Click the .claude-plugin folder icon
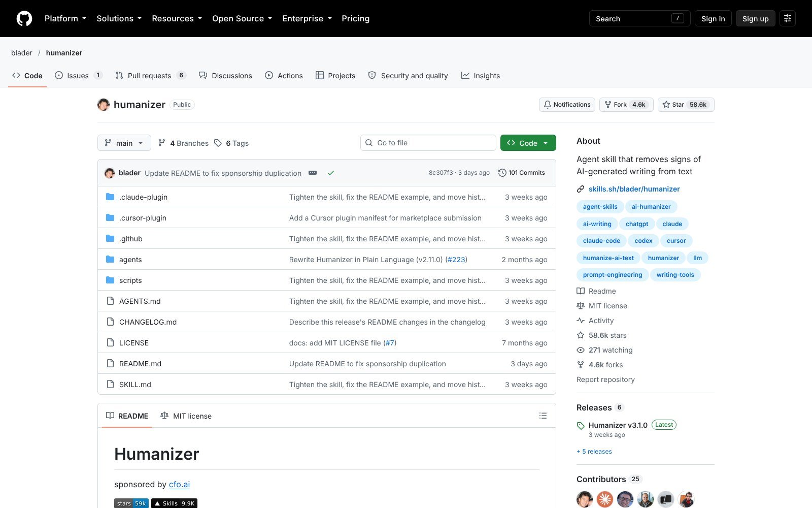Screen dimensions: 812x508 (110, 197)
